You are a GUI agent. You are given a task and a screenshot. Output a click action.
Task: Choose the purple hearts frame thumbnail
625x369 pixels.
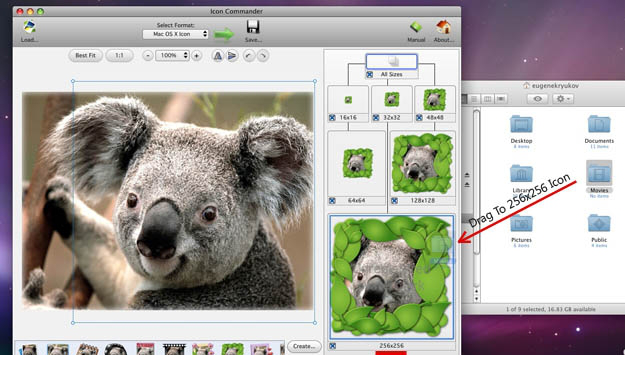[x=261, y=349]
